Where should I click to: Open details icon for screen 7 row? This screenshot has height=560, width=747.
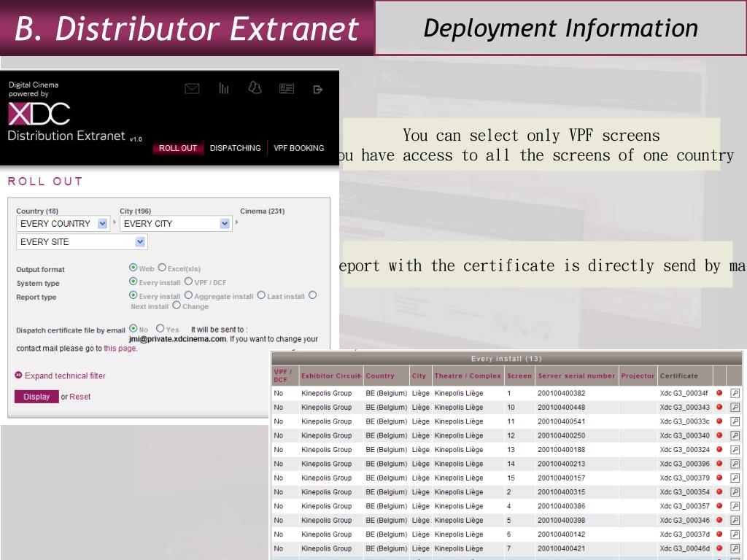735,548
